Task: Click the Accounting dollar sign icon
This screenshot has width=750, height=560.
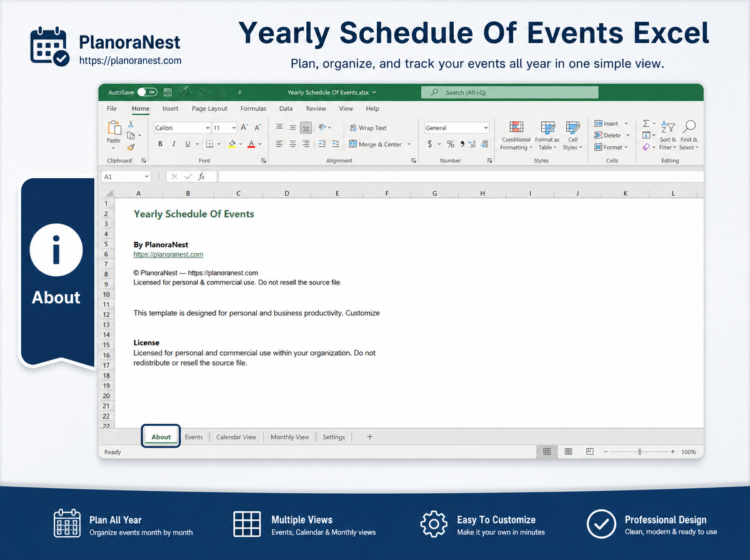Action: pos(430,144)
